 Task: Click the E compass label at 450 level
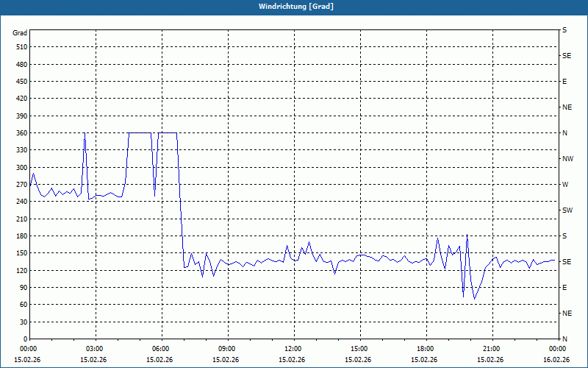[564, 82]
